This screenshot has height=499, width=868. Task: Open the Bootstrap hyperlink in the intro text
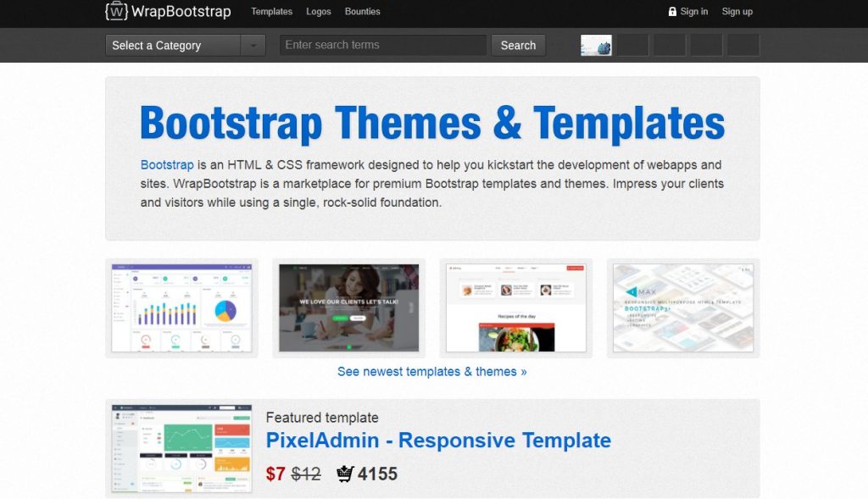click(x=167, y=164)
